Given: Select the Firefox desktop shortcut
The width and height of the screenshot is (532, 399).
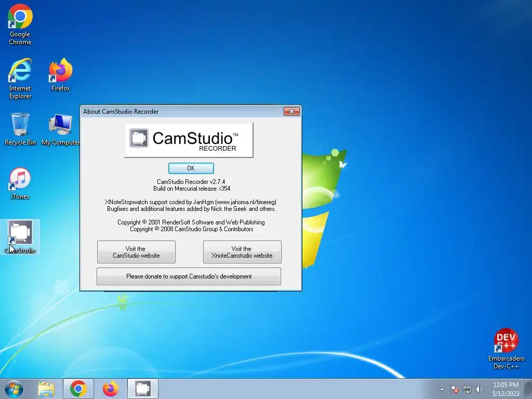Looking at the screenshot, I should (61, 75).
